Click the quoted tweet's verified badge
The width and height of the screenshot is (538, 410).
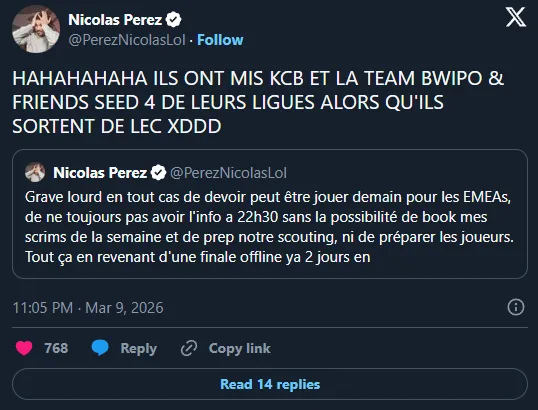pyautogui.click(x=159, y=173)
